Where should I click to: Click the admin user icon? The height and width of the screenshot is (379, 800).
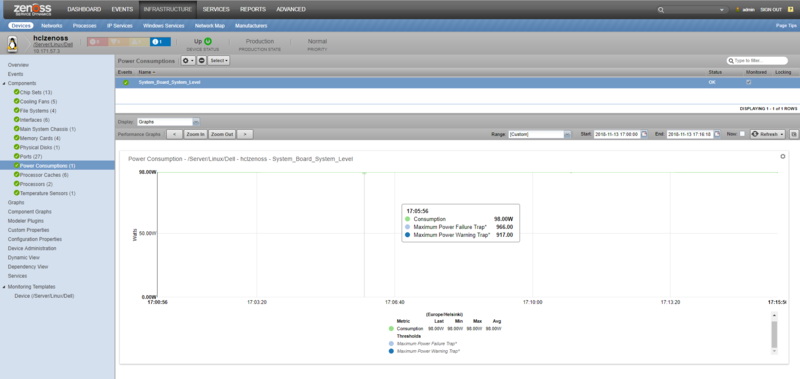click(x=738, y=10)
